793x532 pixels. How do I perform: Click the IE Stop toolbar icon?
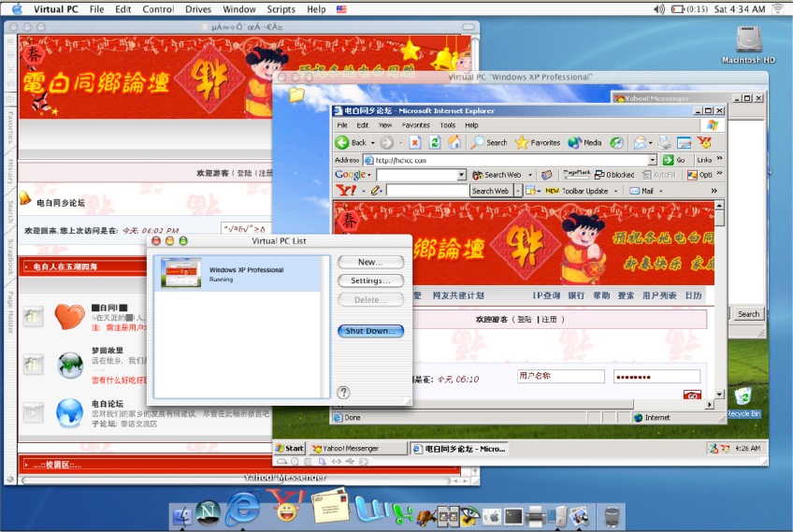(x=414, y=143)
